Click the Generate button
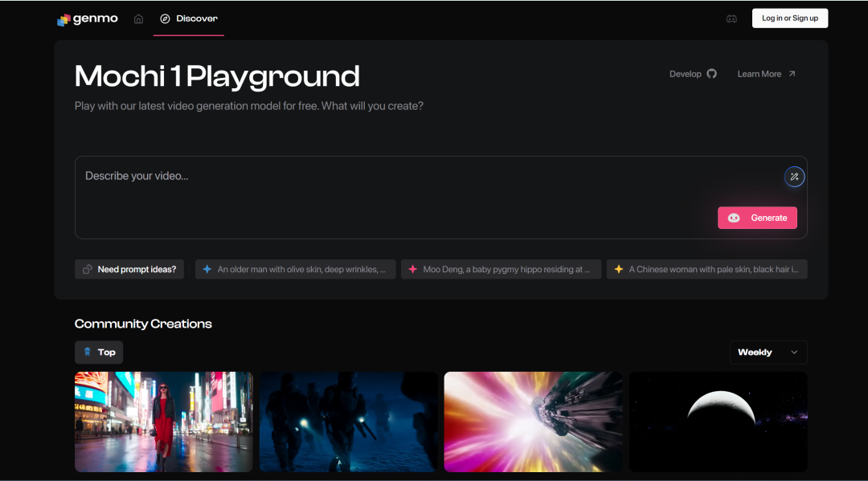This screenshot has height=481, width=868. tap(757, 218)
